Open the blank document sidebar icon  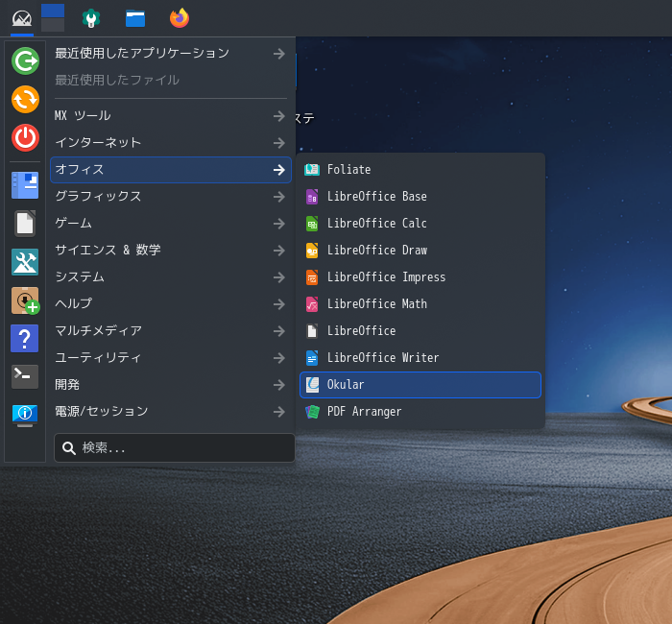[x=25, y=224]
